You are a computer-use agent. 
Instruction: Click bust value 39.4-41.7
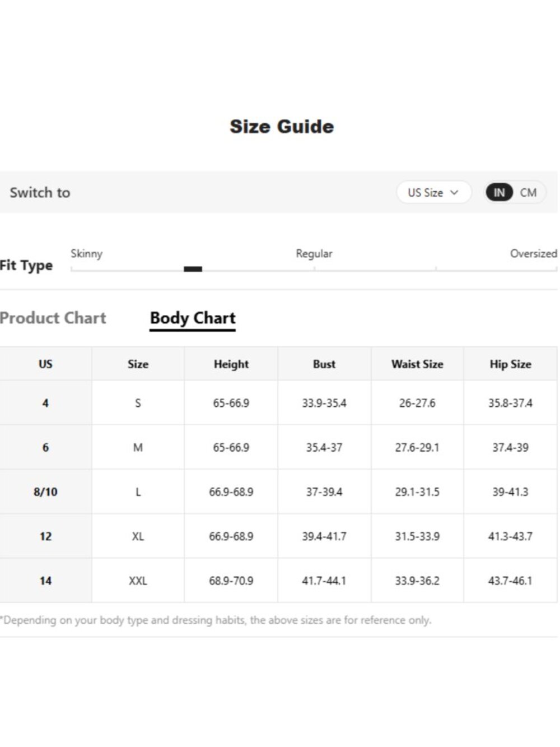pos(324,536)
